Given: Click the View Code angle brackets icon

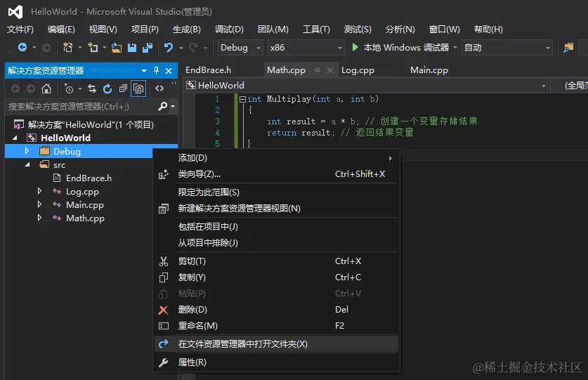Looking at the screenshot, I should point(159,89).
